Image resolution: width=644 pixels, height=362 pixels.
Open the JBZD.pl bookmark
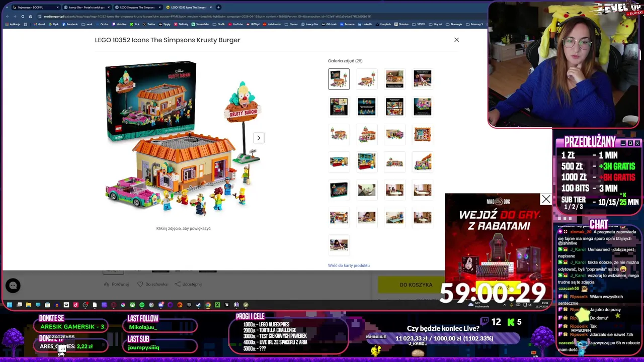[x=253, y=24]
